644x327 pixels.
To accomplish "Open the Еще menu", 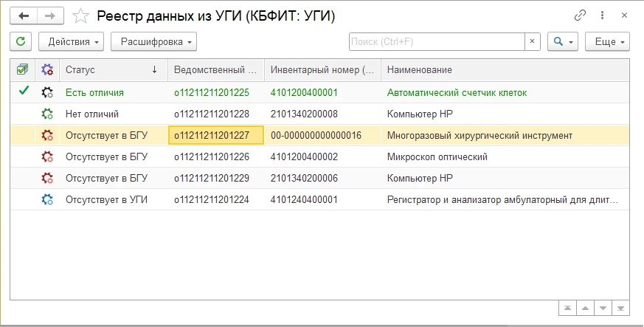I will [607, 41].
